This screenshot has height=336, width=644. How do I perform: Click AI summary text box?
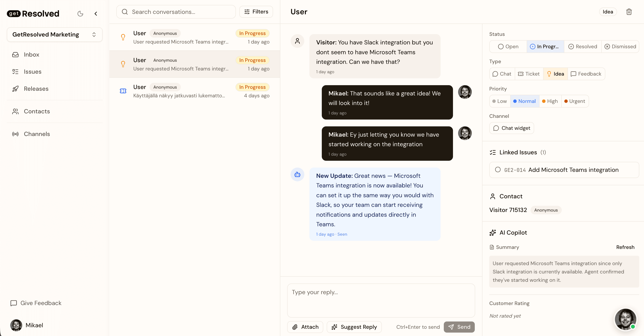coord(564,272)
